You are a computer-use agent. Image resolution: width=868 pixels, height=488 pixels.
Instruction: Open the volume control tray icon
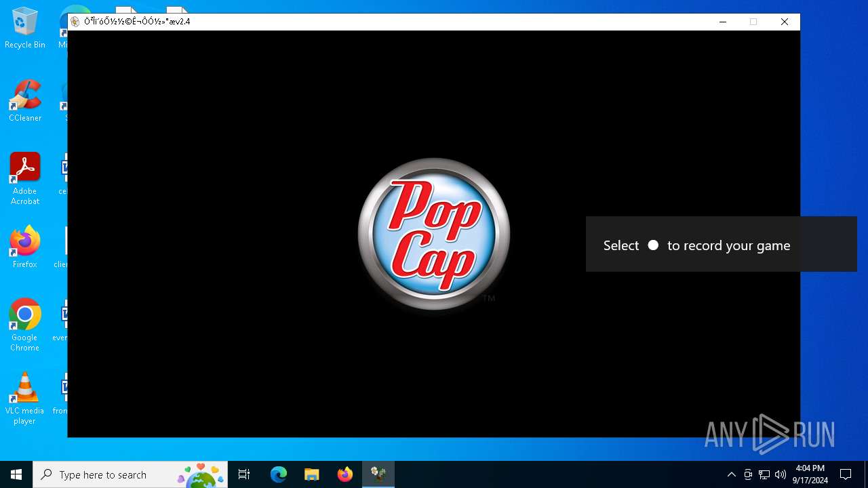tap(781, 474)
